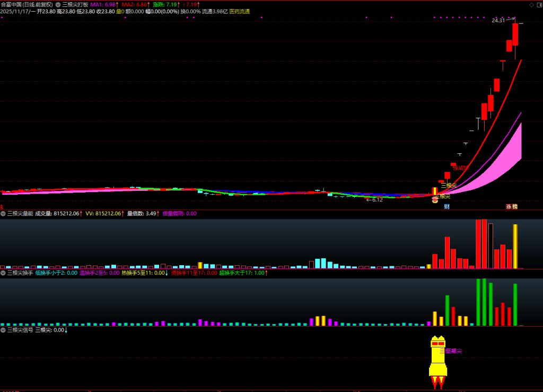Viewport: 543px width, 392px height.
Task: Click the money bag signal icon
Action: (x=435, y=198)
